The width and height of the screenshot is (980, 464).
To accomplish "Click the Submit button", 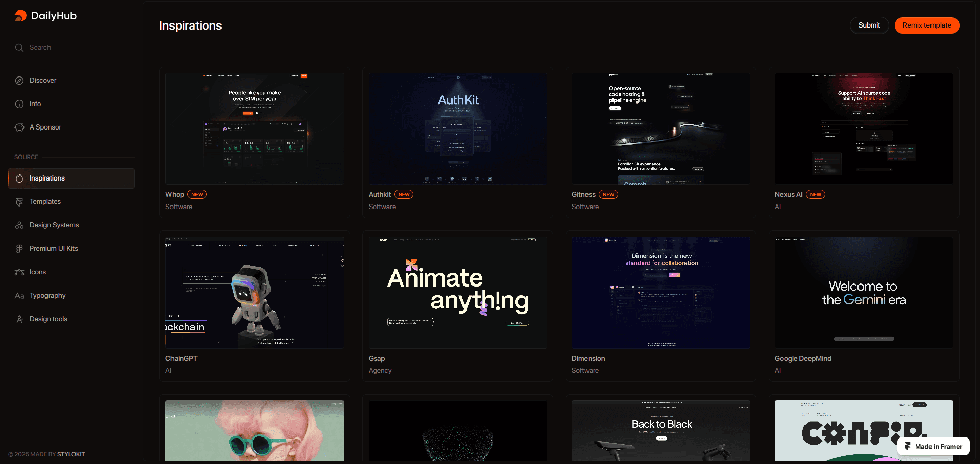I will (x=869, y=25).
